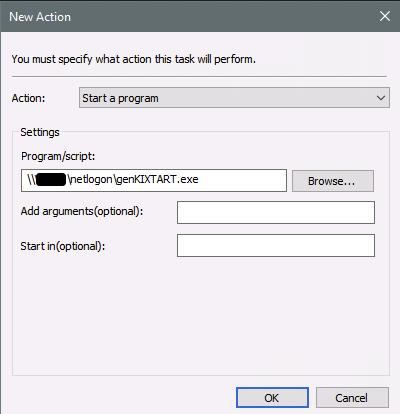Close the New Action dialog with X
400x414 pixels.
point(385,16)
